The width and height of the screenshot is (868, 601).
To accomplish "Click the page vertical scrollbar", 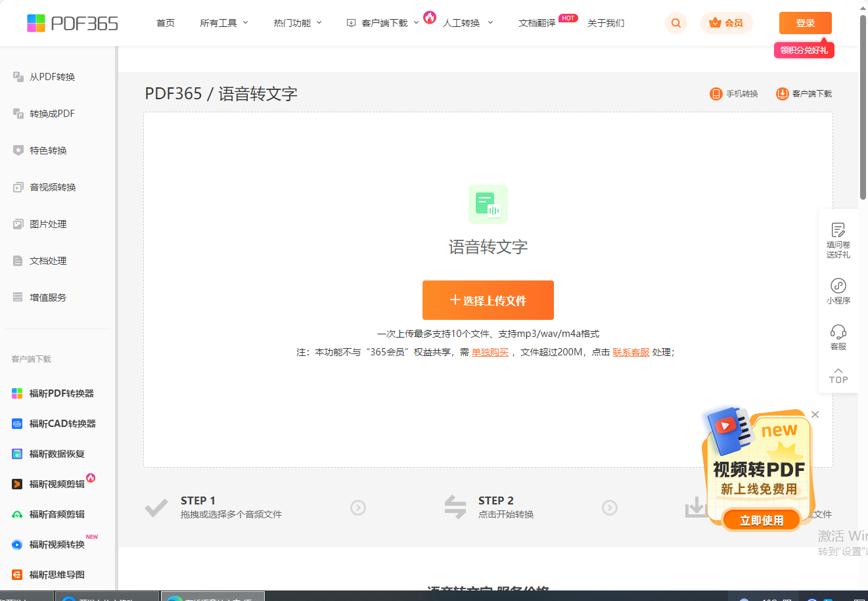I will click(863, 108).
